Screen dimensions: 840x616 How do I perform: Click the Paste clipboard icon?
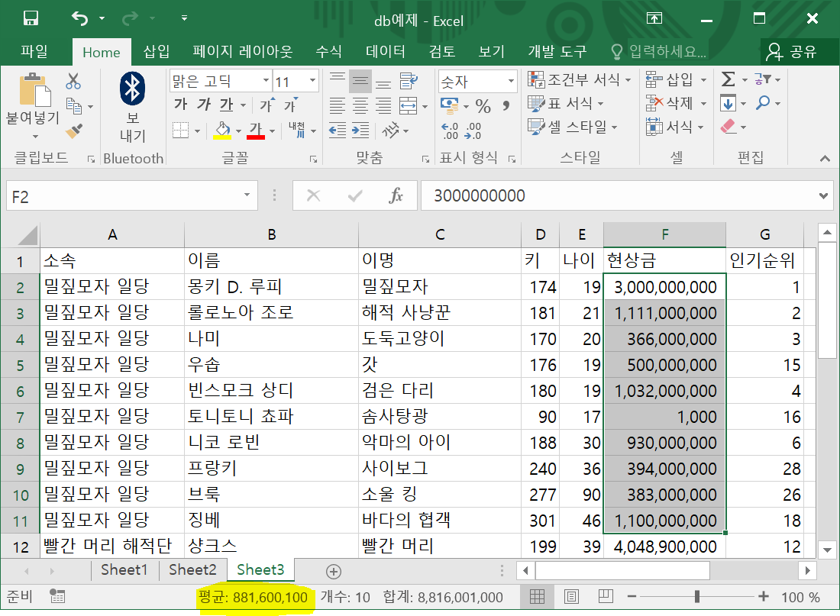(x=34, y=89)
